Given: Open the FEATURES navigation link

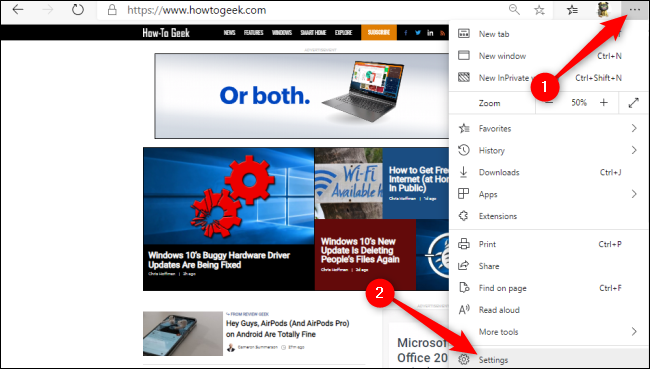Looking at the screenshot, I should pyautogui.click(x=253, y=33).
